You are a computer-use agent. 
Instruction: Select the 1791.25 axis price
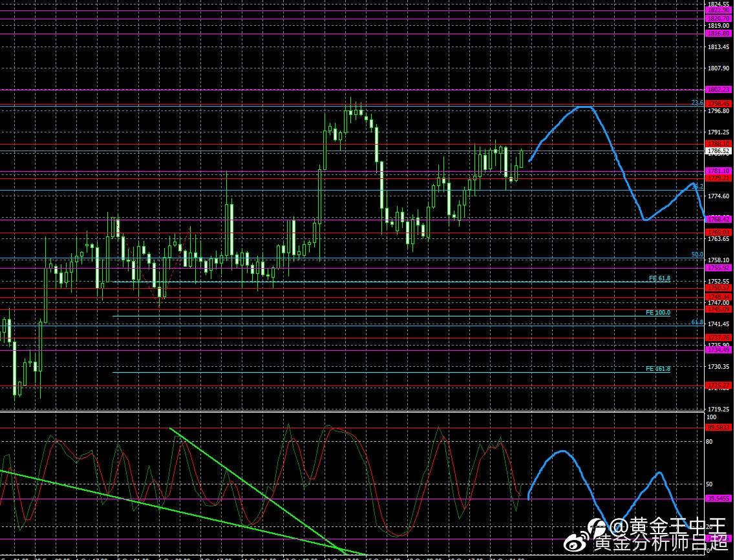(718, 132)
